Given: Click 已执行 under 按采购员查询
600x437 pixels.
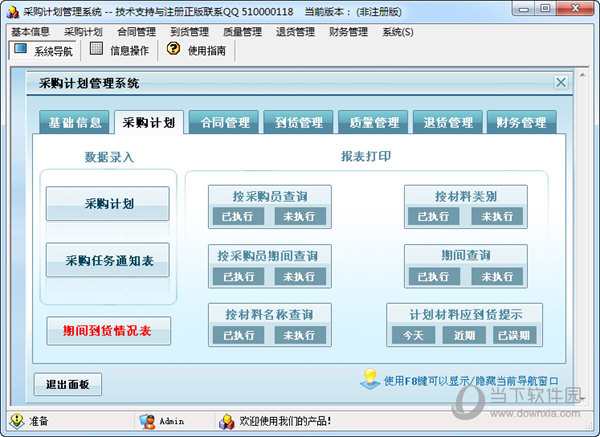Looking at the screenshot, I should click(238, 216).
